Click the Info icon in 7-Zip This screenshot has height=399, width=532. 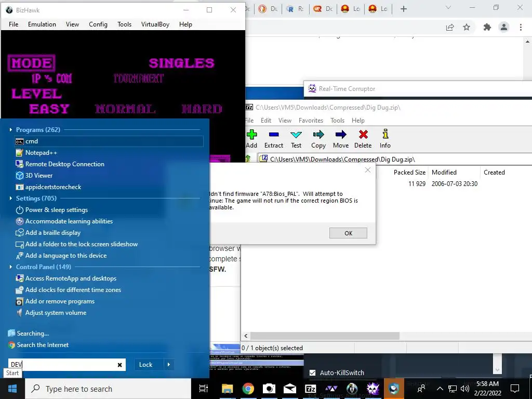tap(385, 134)
